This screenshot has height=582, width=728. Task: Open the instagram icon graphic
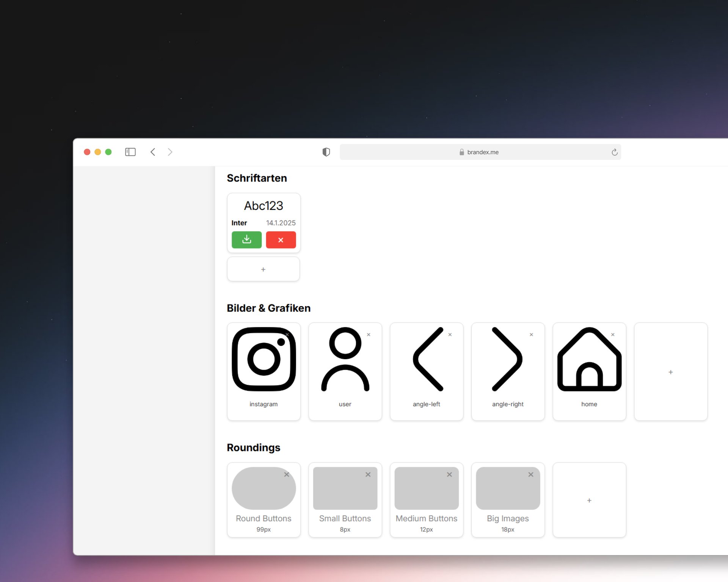pyautogui.click(x=264, y=359)
